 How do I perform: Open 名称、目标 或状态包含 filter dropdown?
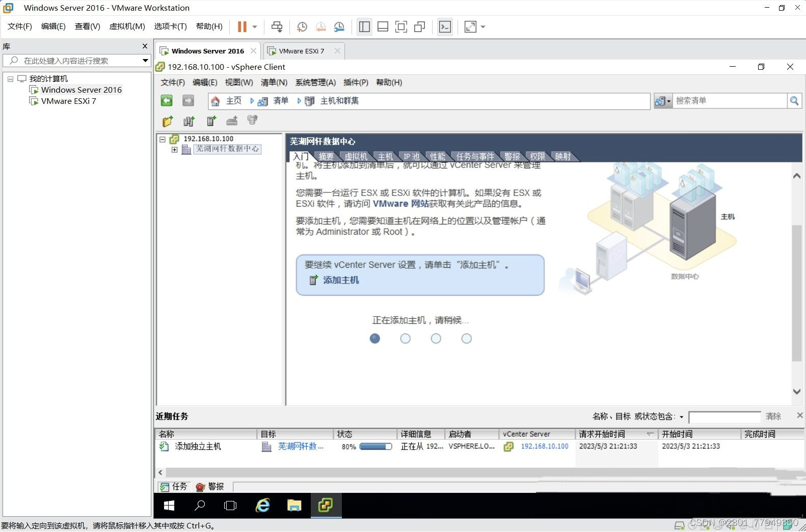[x=681, y=417]
